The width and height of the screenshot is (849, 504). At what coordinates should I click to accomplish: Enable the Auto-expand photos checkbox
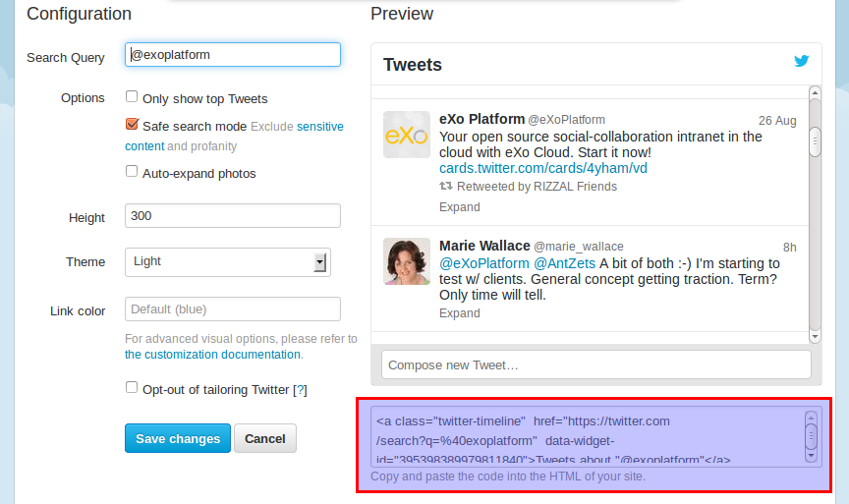point(132,171)
